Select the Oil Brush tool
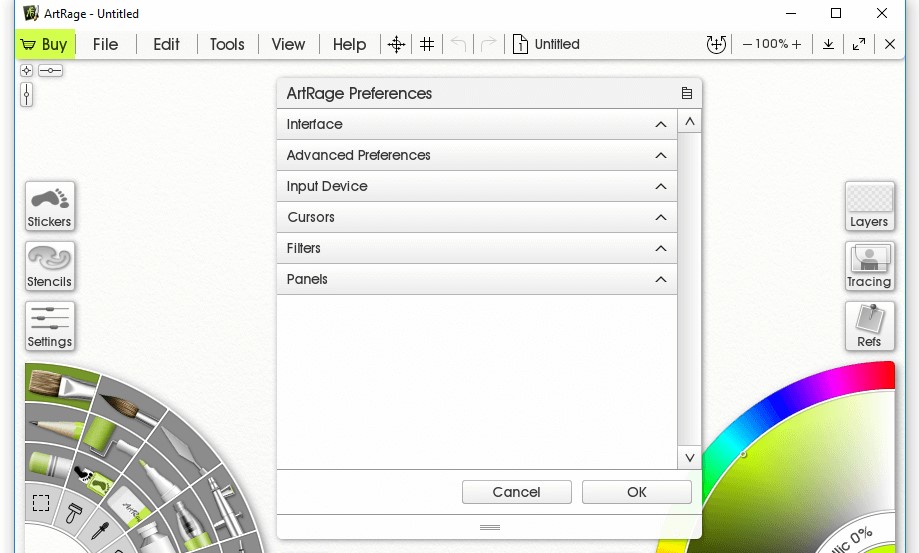This screenshot has width=919, height=553. [x=62, y=386]
